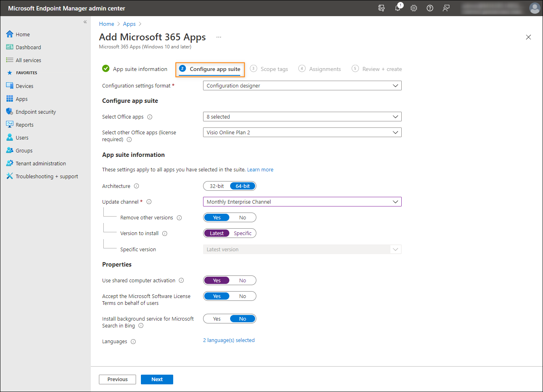Open the feedback icon in header

pyautogui.click(x=446, y=8)
